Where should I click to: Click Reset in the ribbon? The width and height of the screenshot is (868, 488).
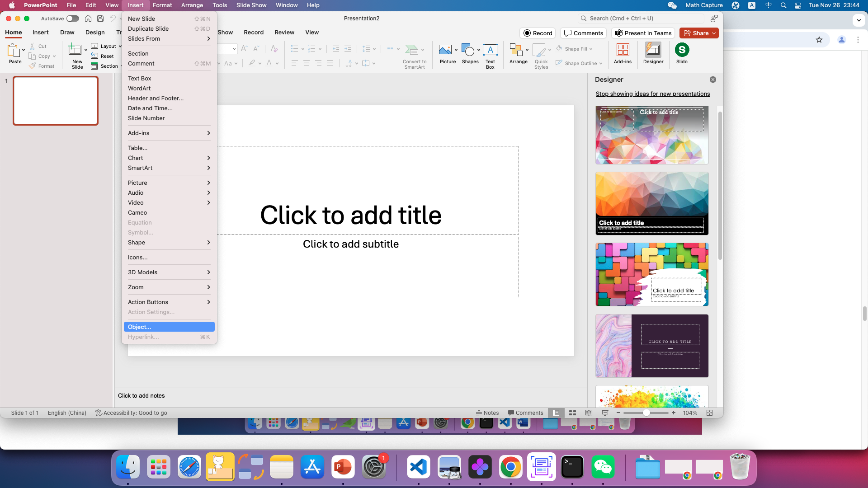pos(102,56)
